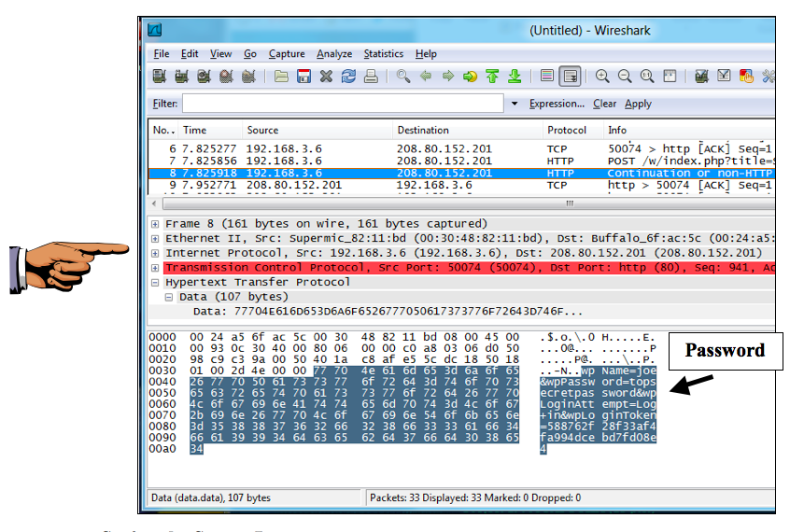Expand the Frame 8 tree node
Viewport: 804px width, 532px height.
point(155,224)
